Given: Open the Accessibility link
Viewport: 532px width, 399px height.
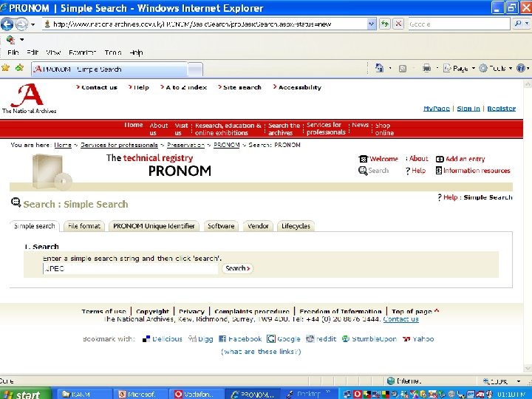Looking at the screenshot, I should tap(300, 87).
